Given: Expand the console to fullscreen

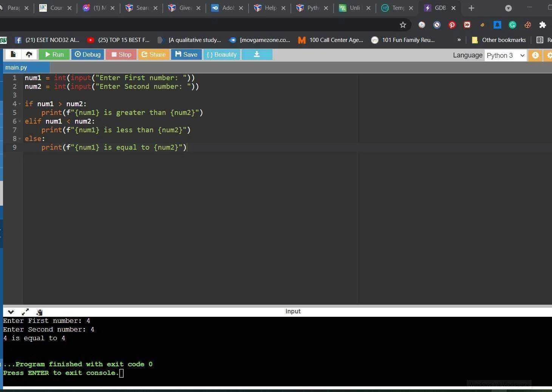Looking at the screenshot, I should point(25,312).
